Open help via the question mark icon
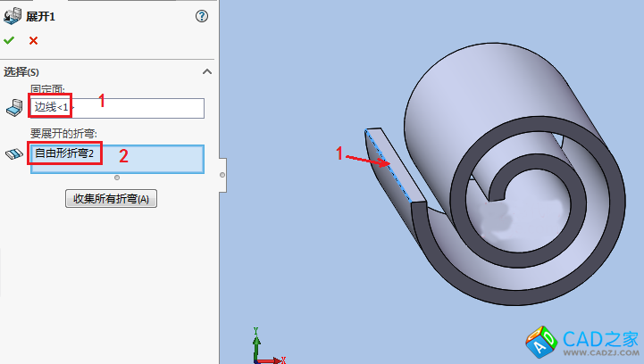 [201, 16]
